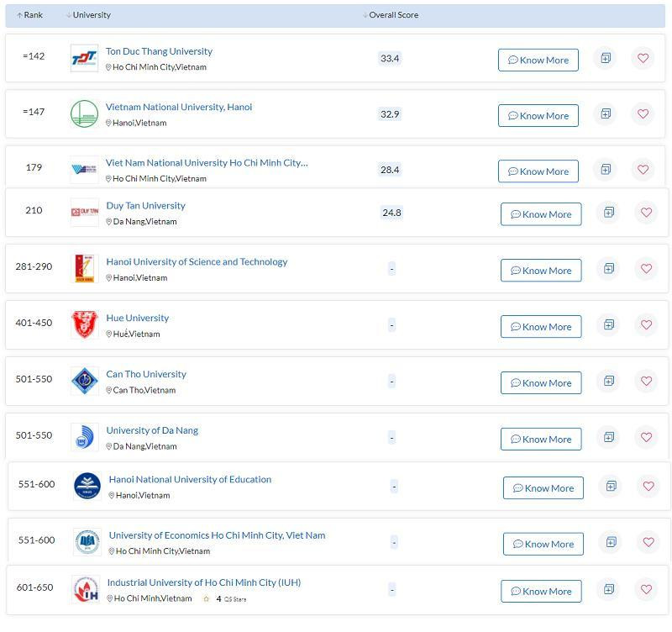Click Know More for the Industrial University (IUH)
Screen dimensions: 672x632
pos(541,591)
